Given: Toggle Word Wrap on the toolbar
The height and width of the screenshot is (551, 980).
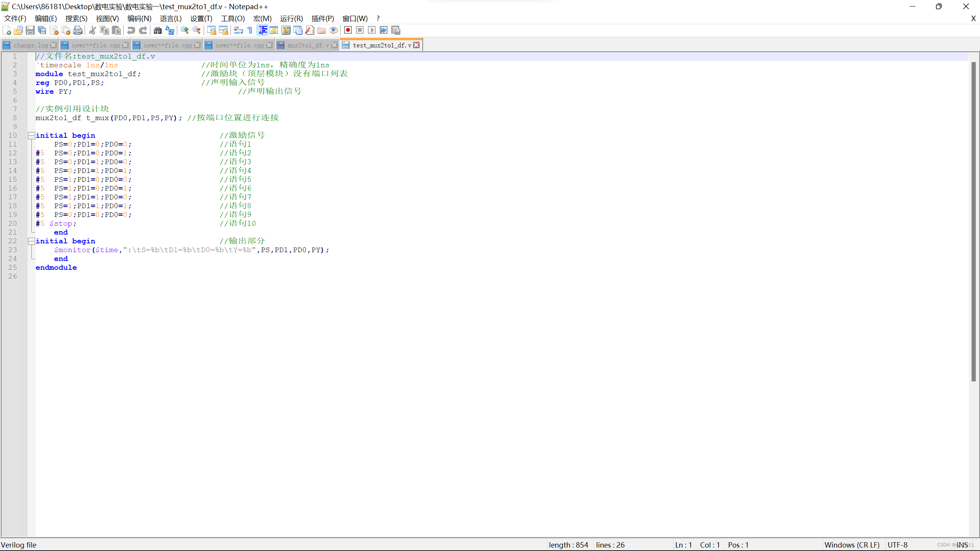Looking at the screenshot, I should (x=238, y=30).
